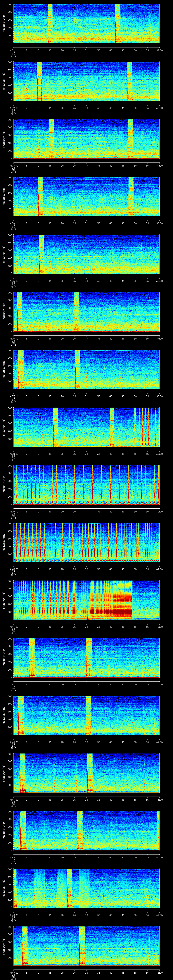Click the burst near 40 seconds in the 4:38:00 panel
Viewport: 173px width, 980px height.
[x=112, y=426]
